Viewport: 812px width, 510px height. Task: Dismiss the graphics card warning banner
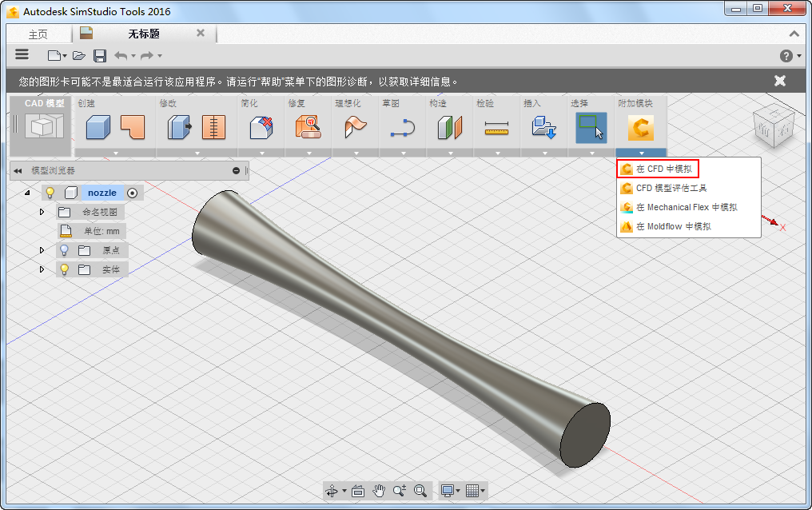(779, 81)
